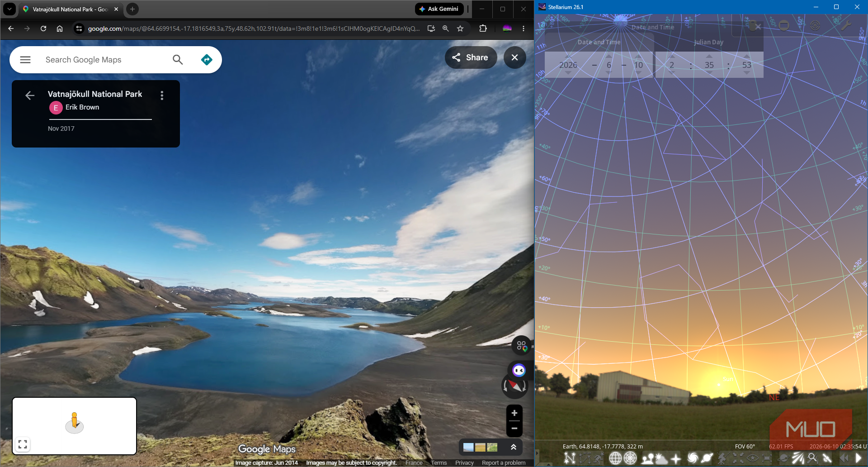Image resolution: width=868 pixels, height=467 pixels.
Task: Zoom in on the Street View
Action: tap(514, 413)
